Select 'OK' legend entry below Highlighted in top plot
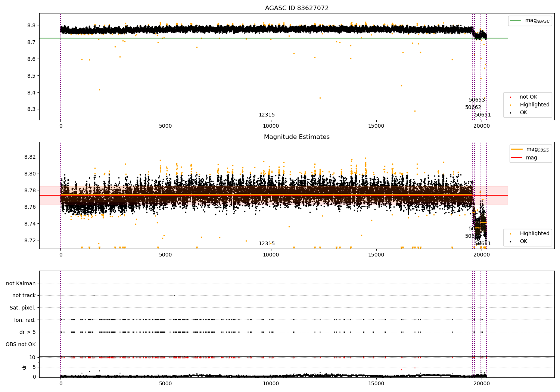Screen dimensions: 560x392 [x=523, y=113]
